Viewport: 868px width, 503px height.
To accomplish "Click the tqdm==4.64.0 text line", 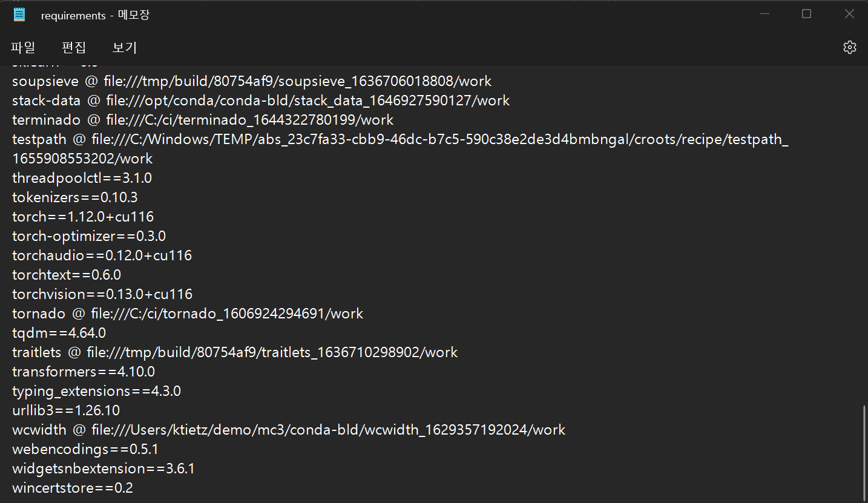I will (59, 333).
